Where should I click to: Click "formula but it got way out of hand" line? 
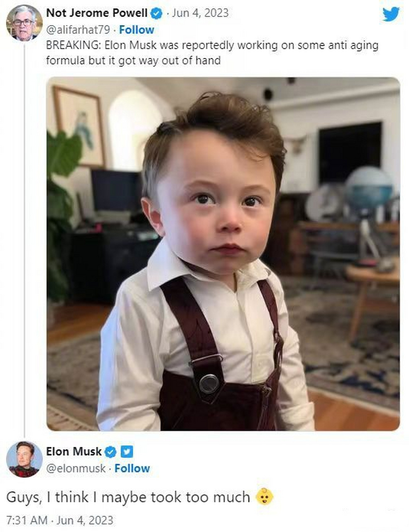133,61
